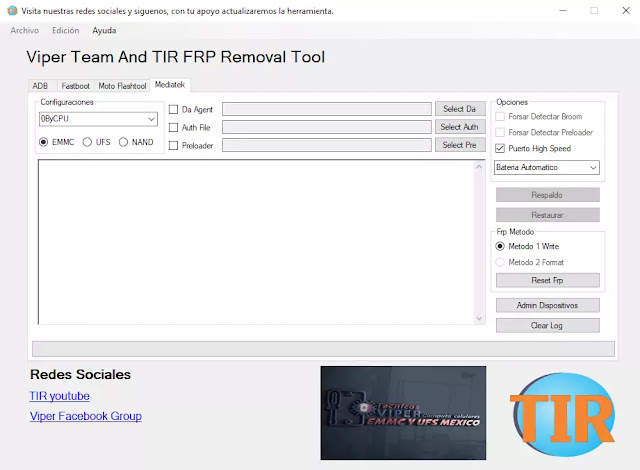Open the Viper Facebook Group link
The width and height of the screenshot is (640, 470).
[x=86, y=416]
